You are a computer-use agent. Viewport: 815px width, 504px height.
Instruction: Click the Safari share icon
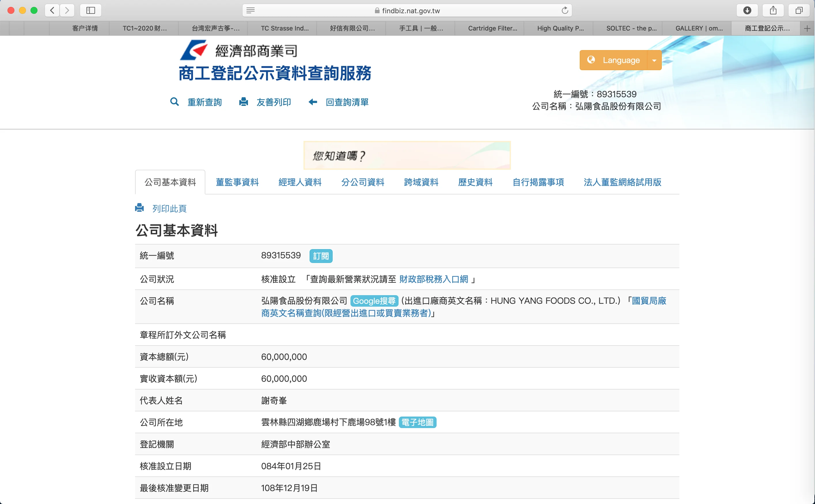point(773,10)
